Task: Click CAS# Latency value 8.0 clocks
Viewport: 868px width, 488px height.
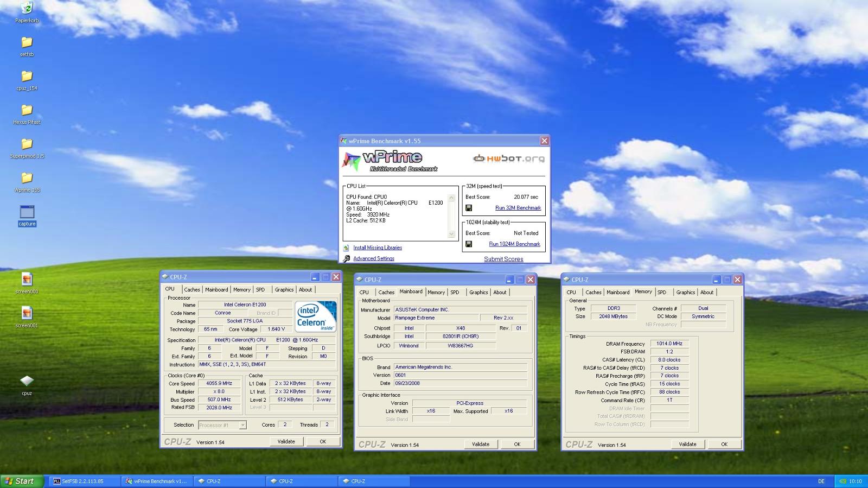Action: pyautogui.click(x=669, y=360)
